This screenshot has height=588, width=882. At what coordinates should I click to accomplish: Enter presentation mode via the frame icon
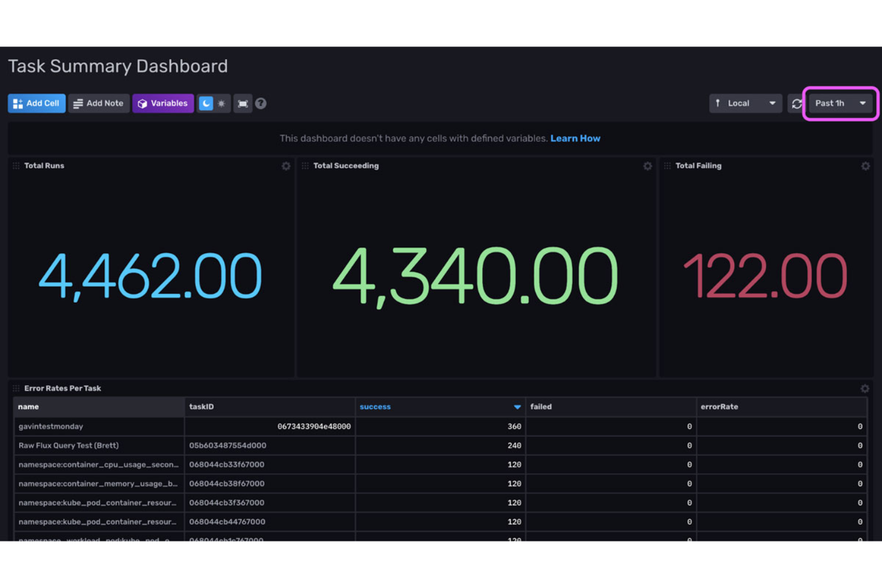click(243, 103)
